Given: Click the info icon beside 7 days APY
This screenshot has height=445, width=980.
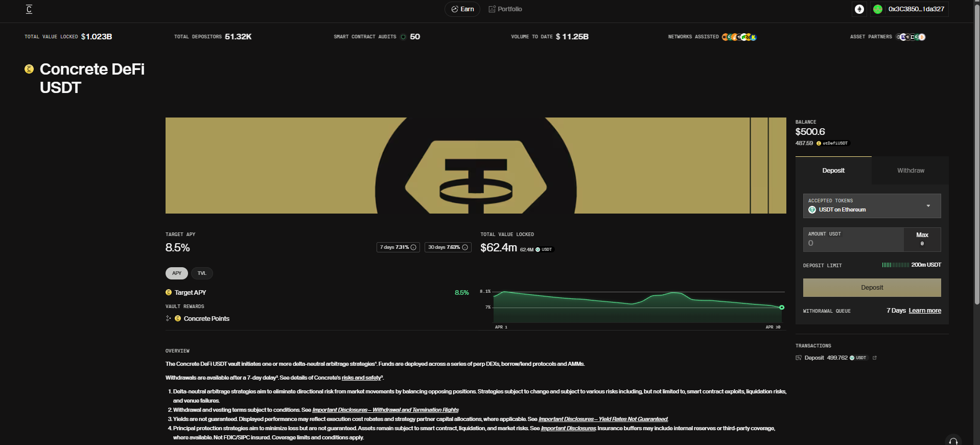Looking at the screenshot, I should coord(413,247).
